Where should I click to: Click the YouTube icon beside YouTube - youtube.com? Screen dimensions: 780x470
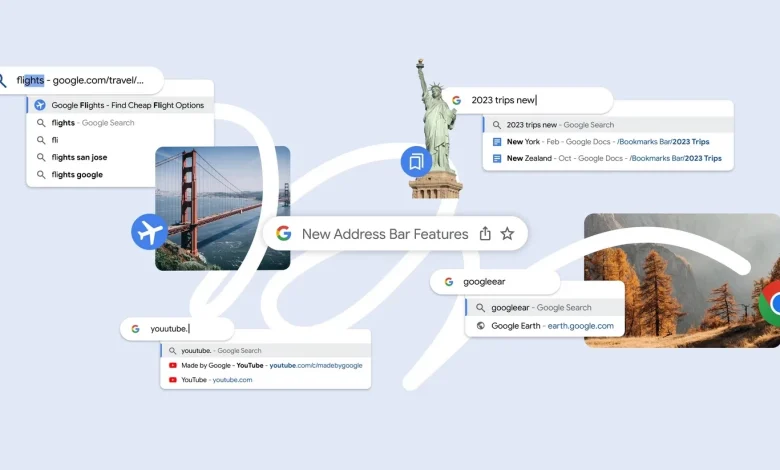pyautogui.click(x=173, y=379)
